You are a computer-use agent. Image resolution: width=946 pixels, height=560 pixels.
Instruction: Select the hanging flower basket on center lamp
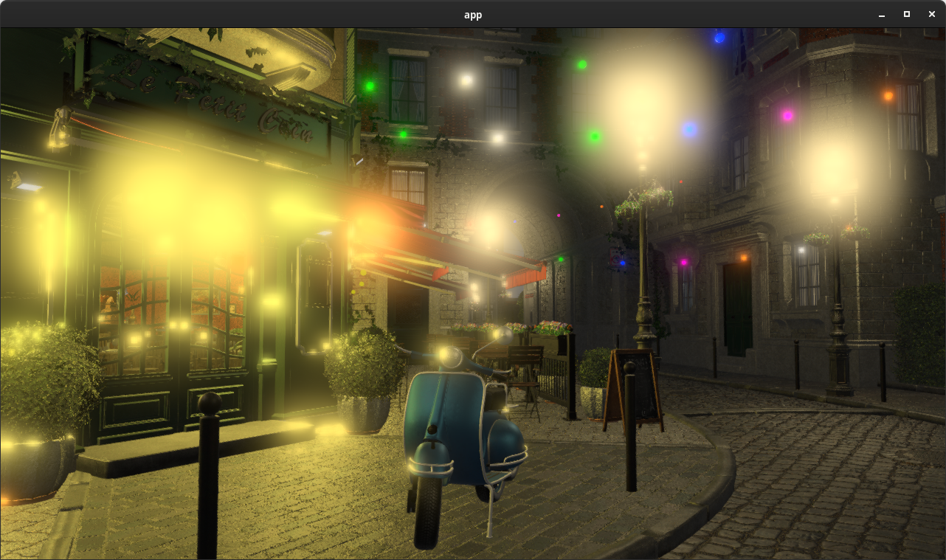tap(644, 199)
